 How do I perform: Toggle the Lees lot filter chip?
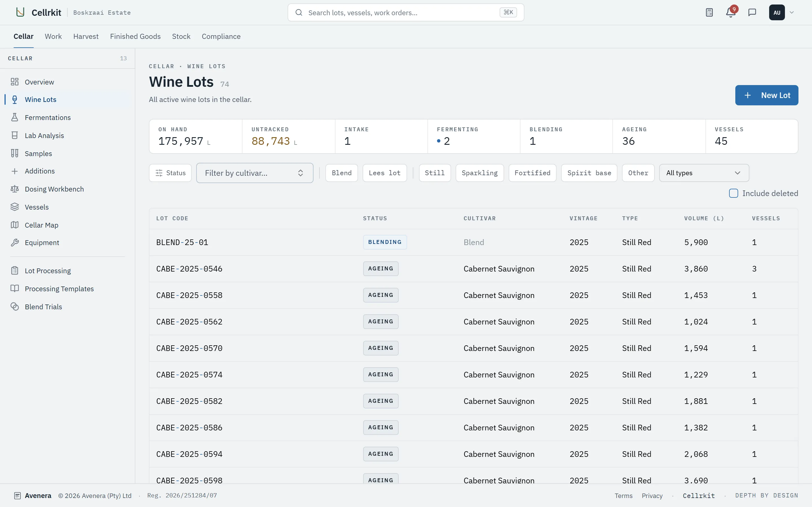385,173
